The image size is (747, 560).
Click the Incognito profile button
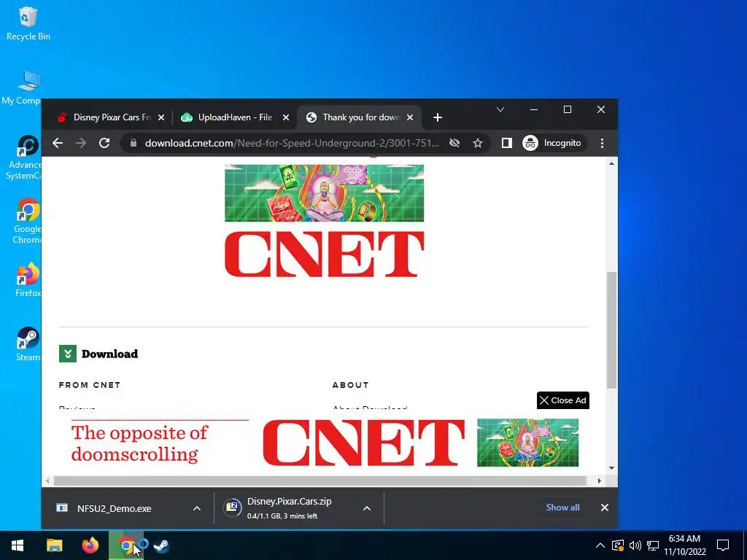point(553,143)
